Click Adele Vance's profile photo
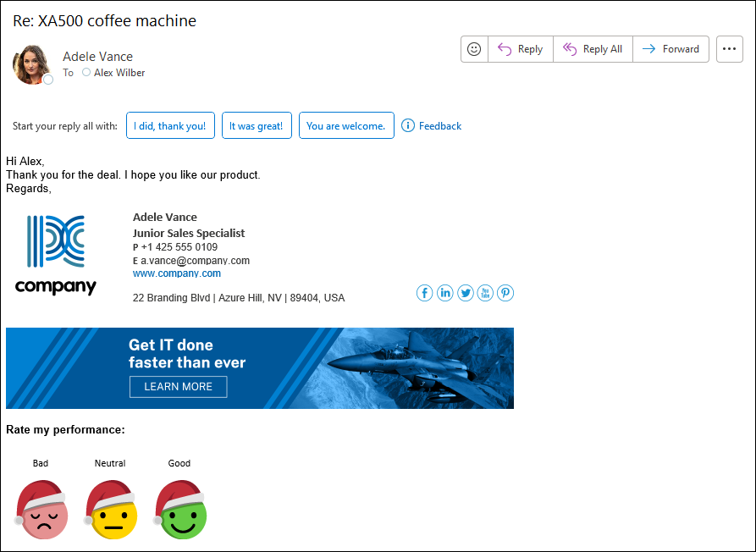This screenshot has height=552, width=756. point(32,64)
